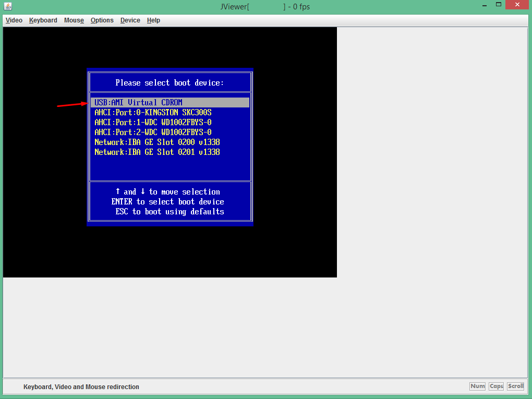
Task: Toggle the Caps lock indicator
Action: coord(496,386)
